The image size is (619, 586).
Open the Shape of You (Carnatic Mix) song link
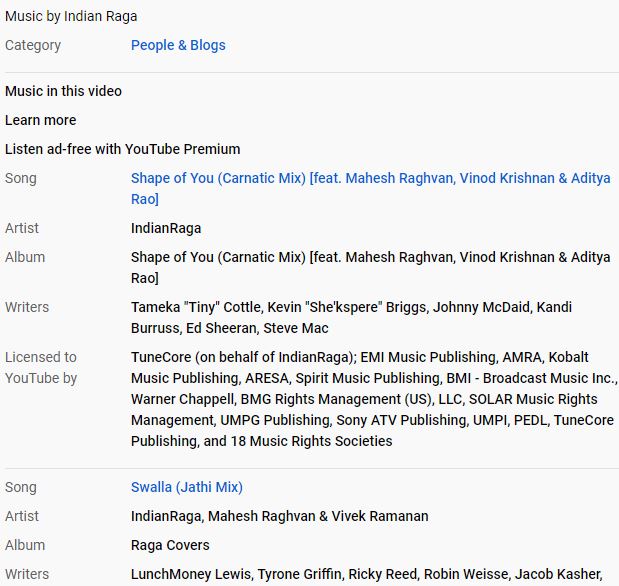[371, 189]
